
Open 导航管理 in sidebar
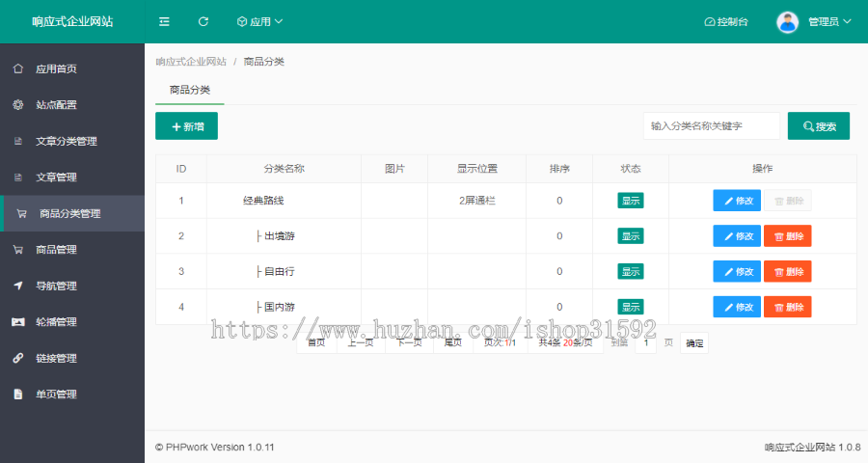coord(72,286)
